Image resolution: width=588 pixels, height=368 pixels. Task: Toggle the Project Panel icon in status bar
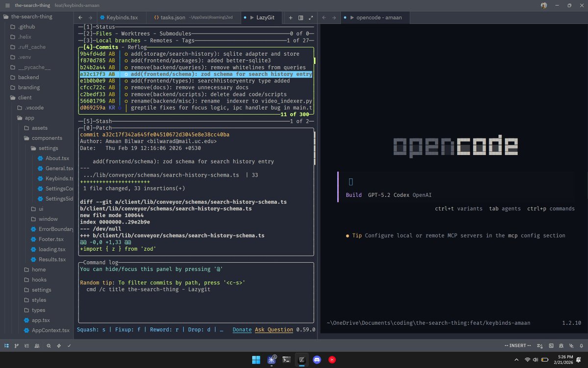click(6, 346)
